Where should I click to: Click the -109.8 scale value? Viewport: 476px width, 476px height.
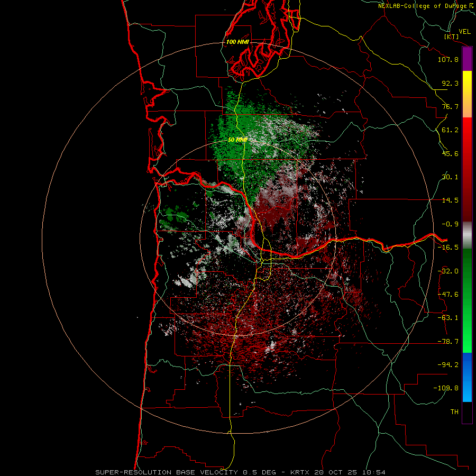(446, 388)
